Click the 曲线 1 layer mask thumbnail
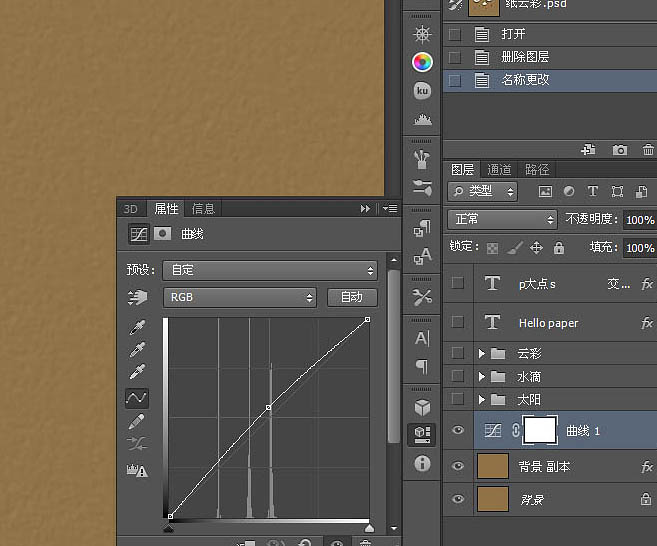The image size is (657, 546). click(540, 430)
